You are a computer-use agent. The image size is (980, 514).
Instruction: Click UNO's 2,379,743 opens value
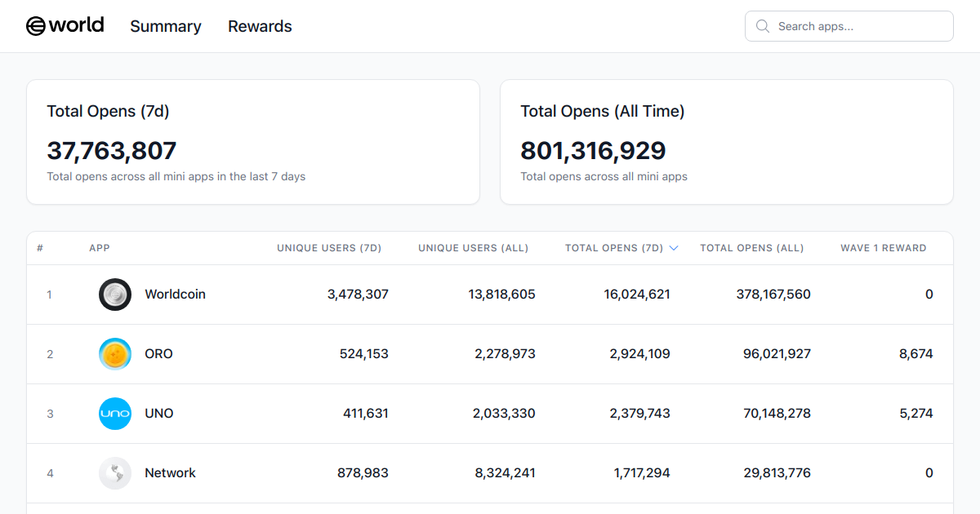pyautogui.click(x=640, y=414)
